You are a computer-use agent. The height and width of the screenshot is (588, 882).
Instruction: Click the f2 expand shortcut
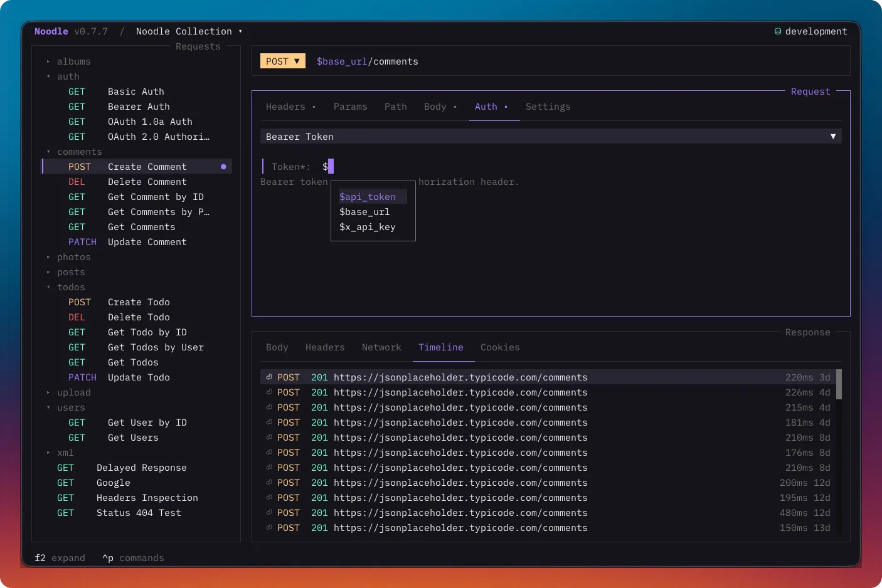pyautogui.click(x=60, y=558)
